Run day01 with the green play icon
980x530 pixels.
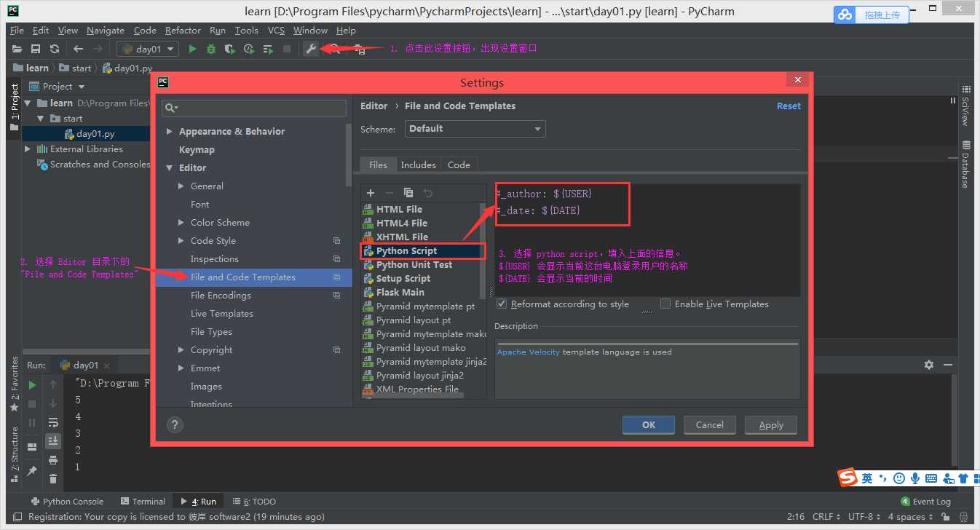click(192, 49)
